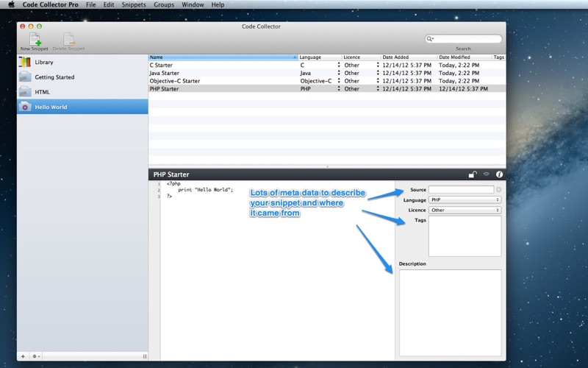Click the add group plus button
This screenshot has width=588, height=368.
click(23, 356)
